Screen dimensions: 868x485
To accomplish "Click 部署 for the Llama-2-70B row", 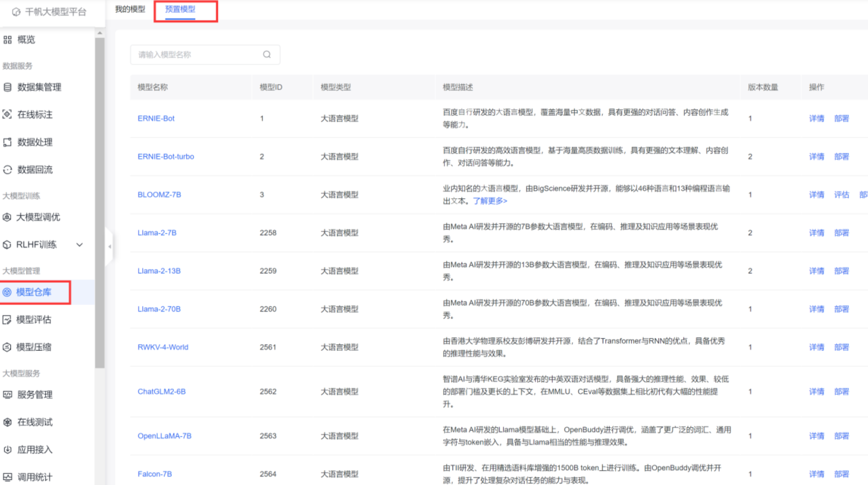I will 841,309.
